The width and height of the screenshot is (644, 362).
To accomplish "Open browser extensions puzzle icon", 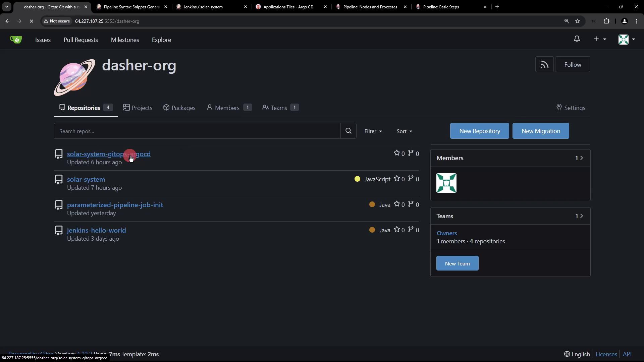I will (607, 21).
